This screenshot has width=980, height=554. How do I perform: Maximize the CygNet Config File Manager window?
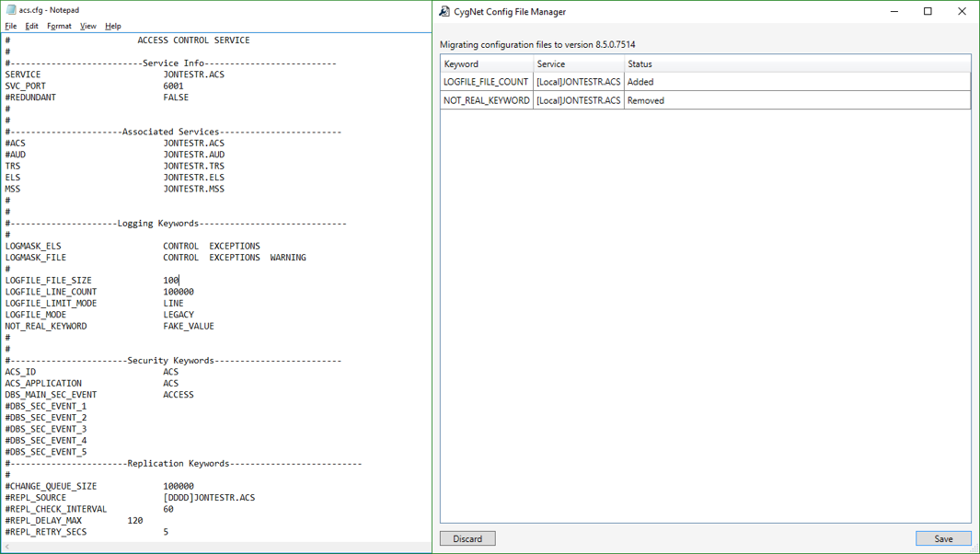[928, 12]
